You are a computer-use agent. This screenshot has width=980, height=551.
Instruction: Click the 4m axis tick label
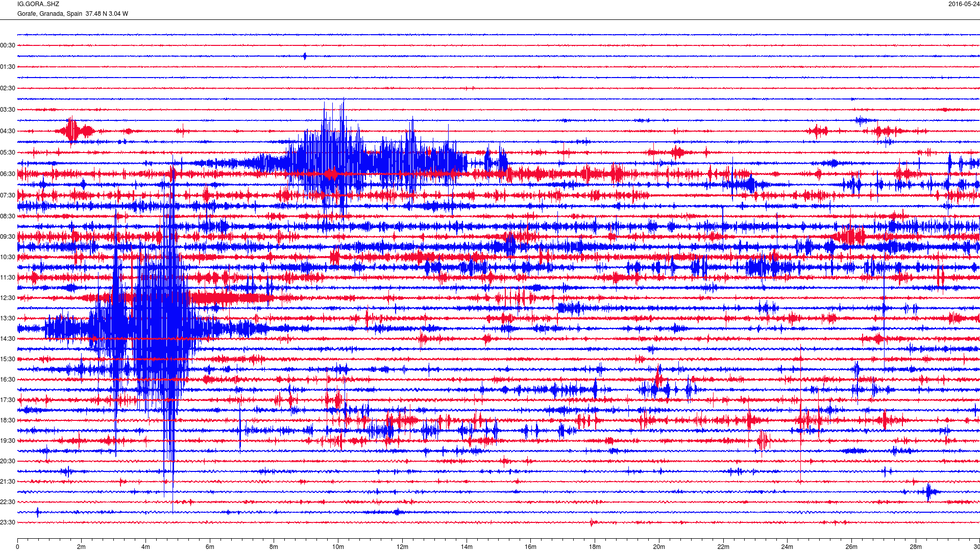click(145, 547)
